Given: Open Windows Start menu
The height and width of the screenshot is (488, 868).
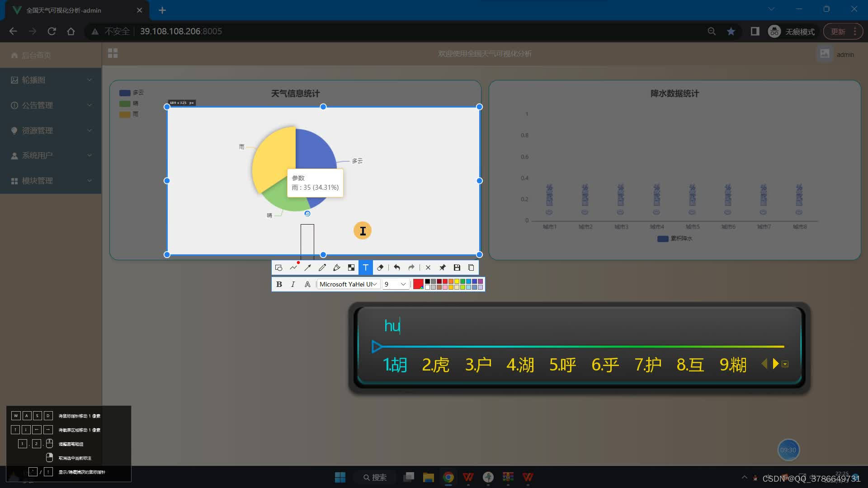Looking at the screenshot, I should 340,477.
